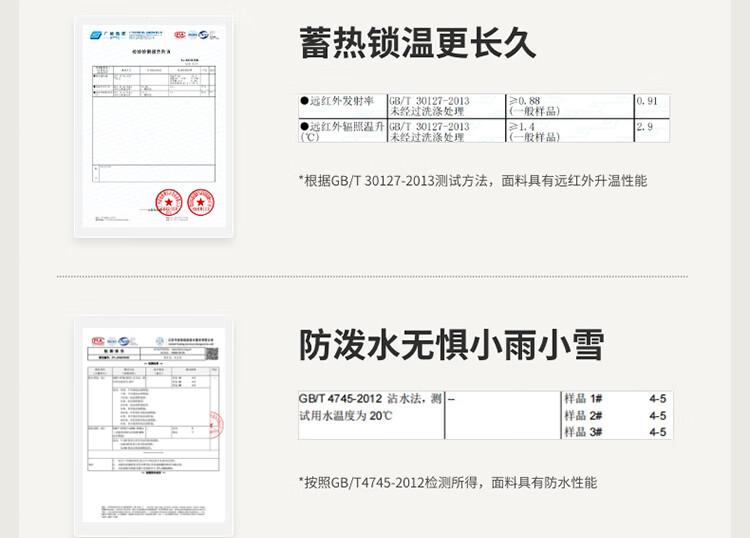This screenshot has height=538, width=750.
Task: Click the round testing institute logo on bottom report
Action: (160, 341)
